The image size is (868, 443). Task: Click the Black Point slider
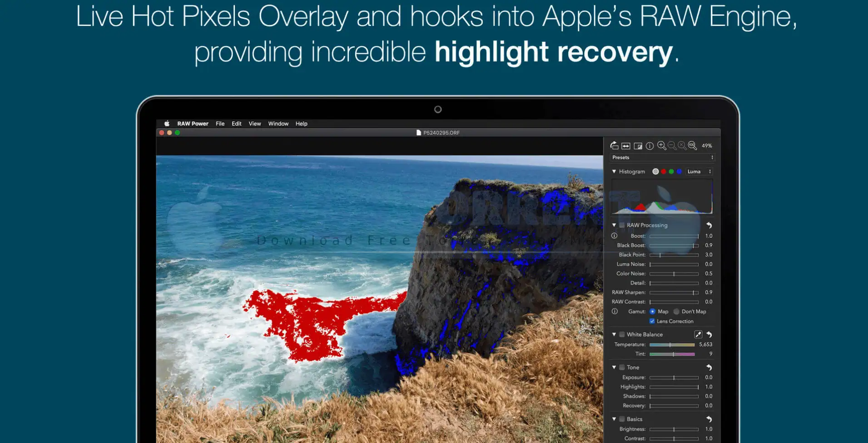(674, 255)
